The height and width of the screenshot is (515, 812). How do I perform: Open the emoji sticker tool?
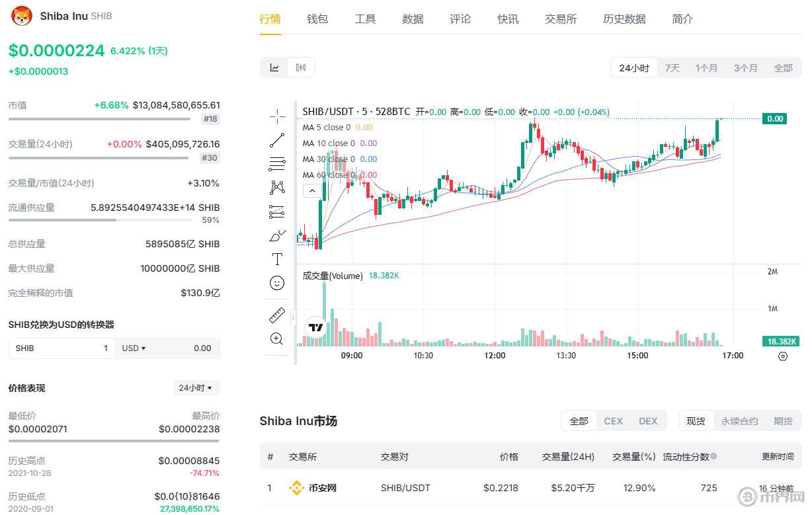click(277, 283)
